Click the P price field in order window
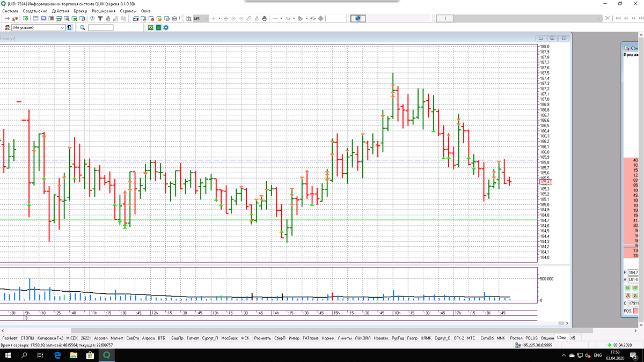The width and height of the screenshot is (644, 362). [x=633, y=272]
